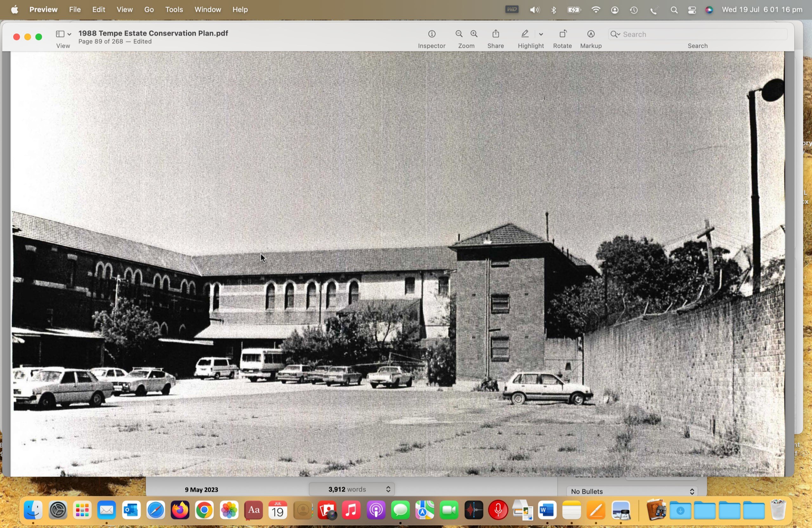Expand the Highlight color chevron
The width and height of the screenshot is (812, 528).
click(x=541, y=35)
